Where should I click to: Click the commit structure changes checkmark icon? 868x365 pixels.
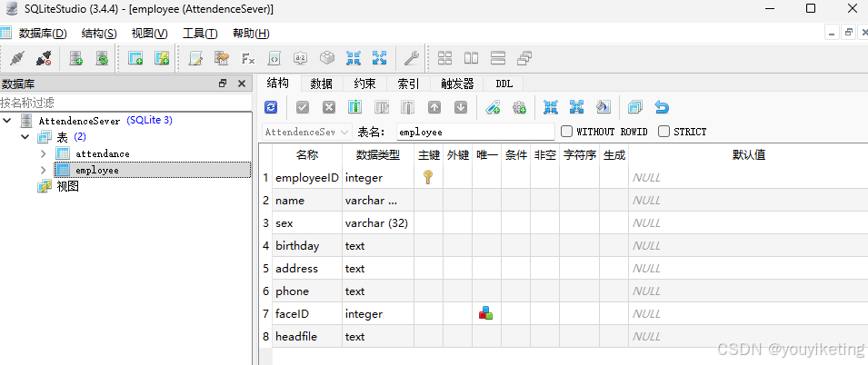[x=303, y=107]
